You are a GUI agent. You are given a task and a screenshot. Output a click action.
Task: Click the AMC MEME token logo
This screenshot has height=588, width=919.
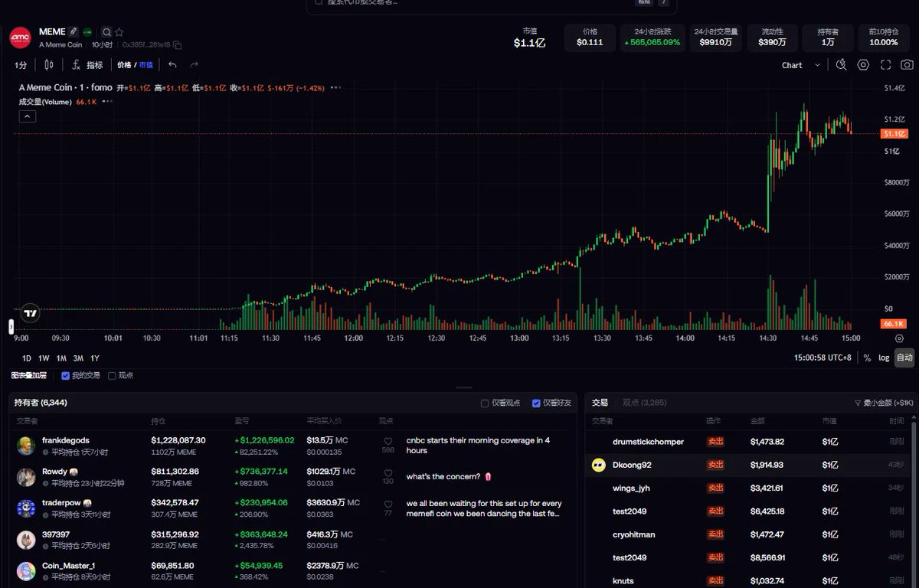[x=20, y=38]
